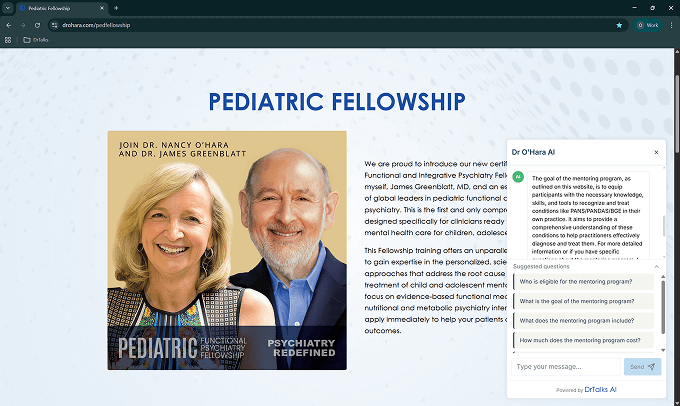
Task: Open the tab search dropdown arrow
Action: pos(7,7)
